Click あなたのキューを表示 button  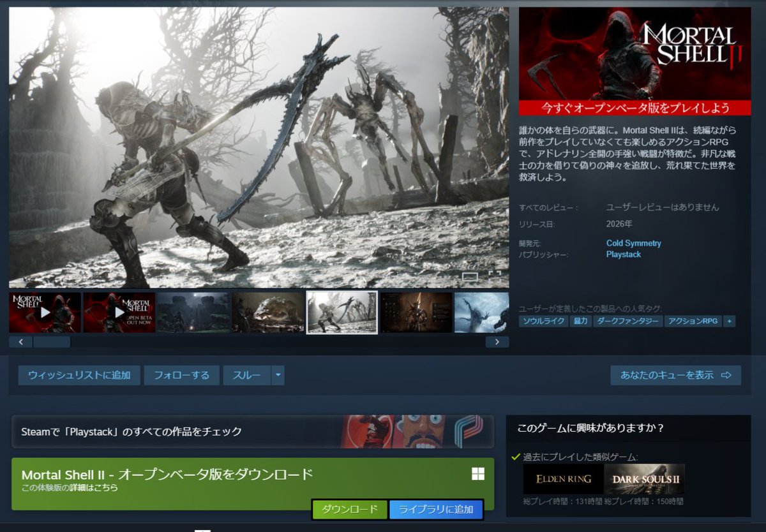coord(675,376)
